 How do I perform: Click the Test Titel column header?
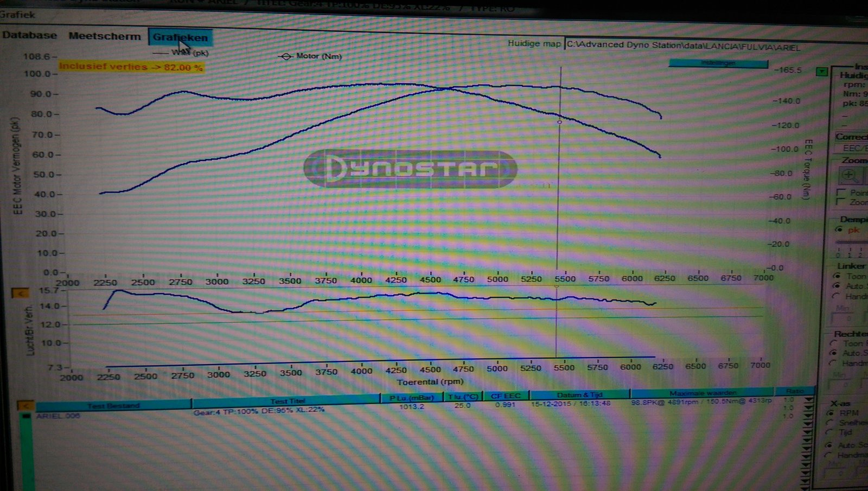pyautogui.click(x=288, y=401)
